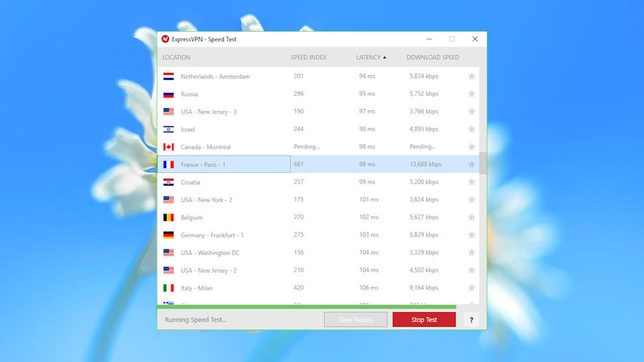Screen dimensions: 644x362
Task: Mark Canada - Montreal as favorite
Action: [471, 147]
